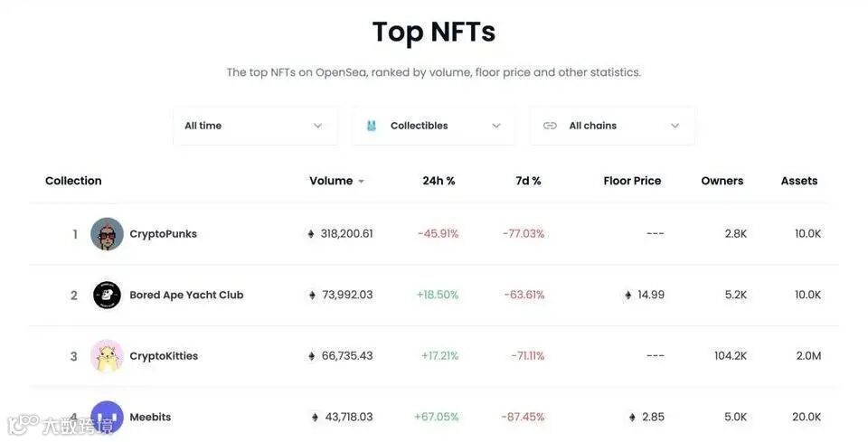Sort by the 24h % column header

click(439, 181)
